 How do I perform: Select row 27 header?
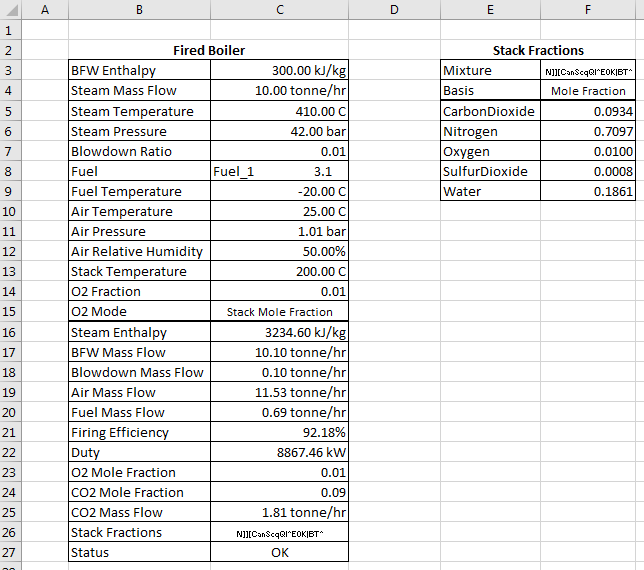pos(11,552)
